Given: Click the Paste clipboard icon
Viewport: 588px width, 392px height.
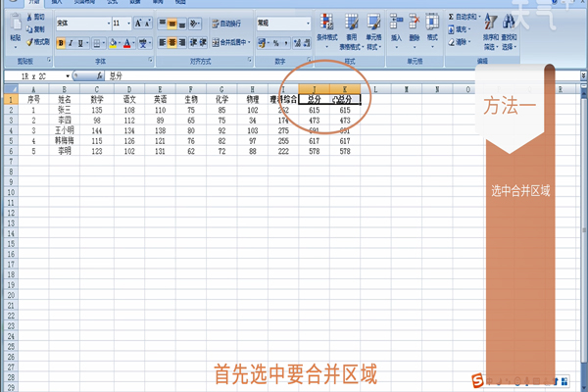Looking at the screenshot, I should 16,23.
